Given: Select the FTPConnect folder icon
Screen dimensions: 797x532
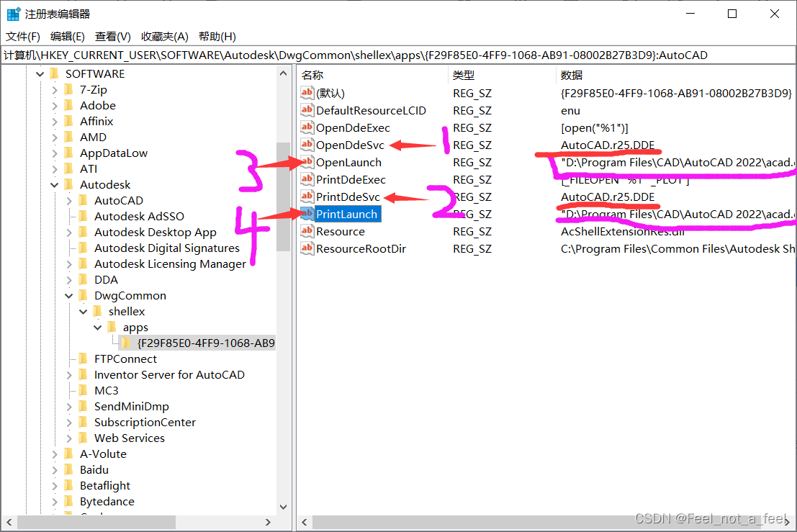Looking at the screenshot, I should (x=84, y=359).
